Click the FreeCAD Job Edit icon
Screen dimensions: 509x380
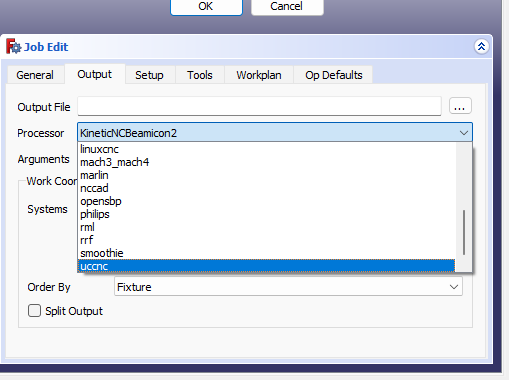13,47
